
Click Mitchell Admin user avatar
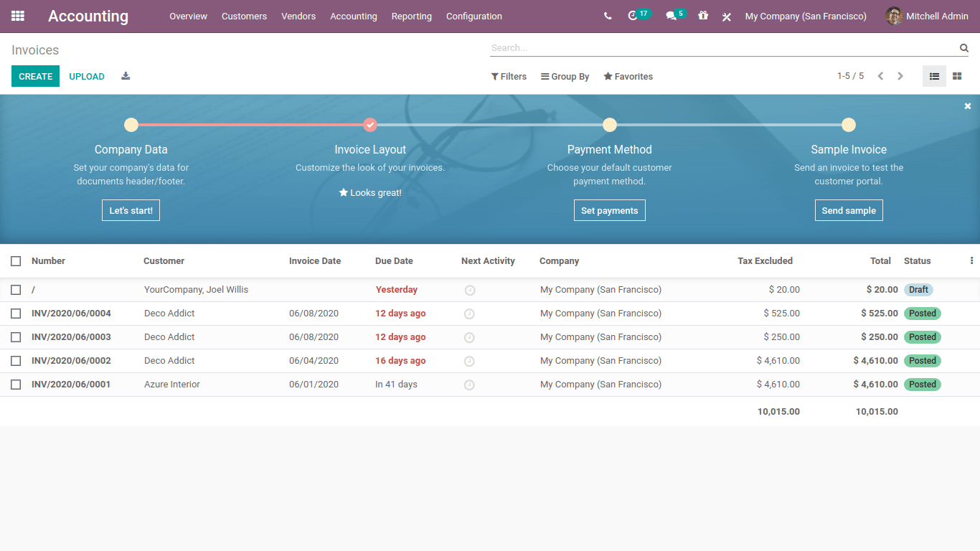coord(894,16)
